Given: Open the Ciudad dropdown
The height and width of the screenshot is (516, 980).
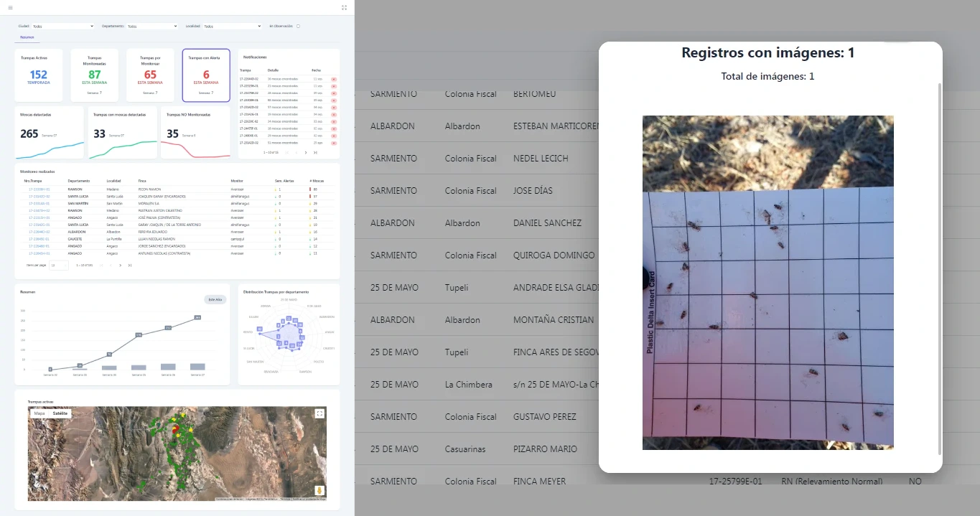Looking at the screenshot, I should pyautogui.click(x=63, y=27).
